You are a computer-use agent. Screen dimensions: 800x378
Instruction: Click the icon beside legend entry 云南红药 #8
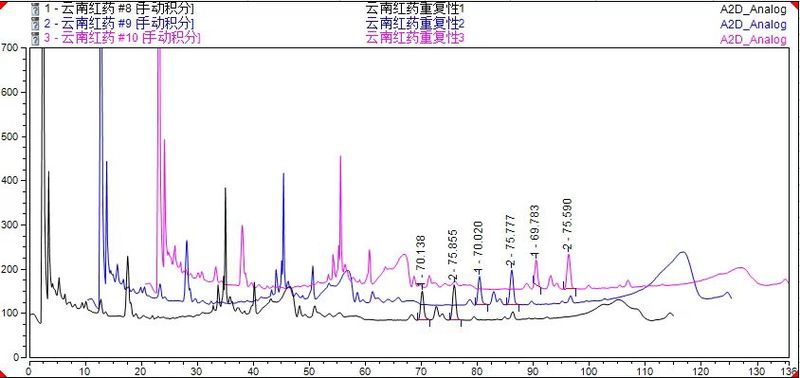pyautogui.click(x=35, y=9)
